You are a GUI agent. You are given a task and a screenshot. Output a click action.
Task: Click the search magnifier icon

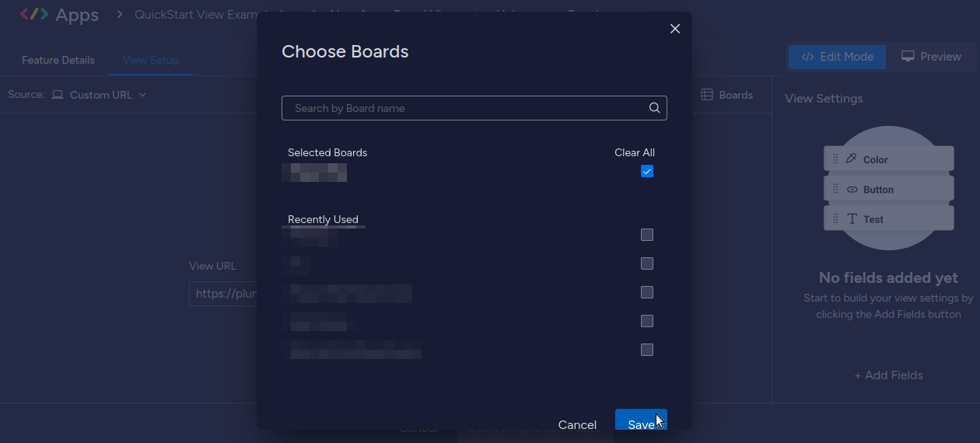[655, 108]
